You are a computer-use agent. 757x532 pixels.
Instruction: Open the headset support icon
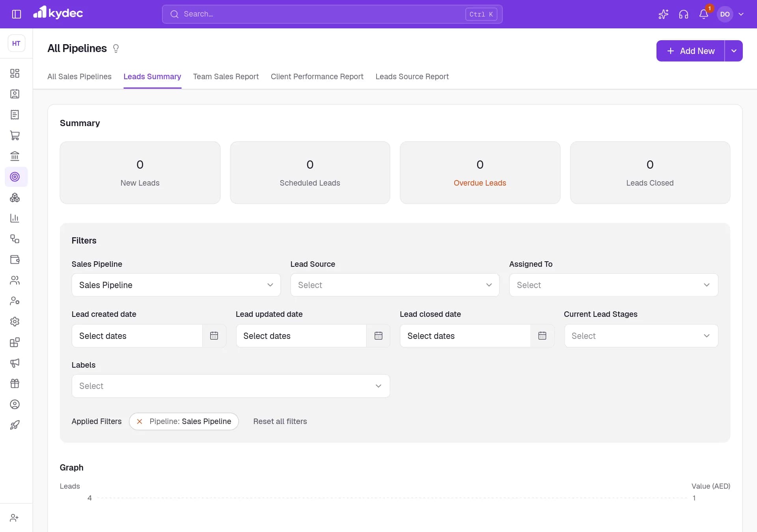[683, 14]
